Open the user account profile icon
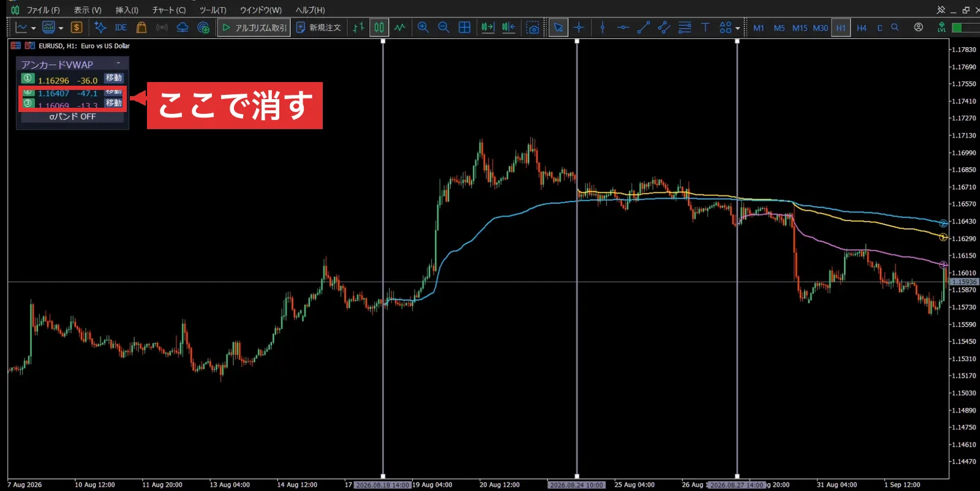Viewport: 980px width, 491px height. point(919,28)
